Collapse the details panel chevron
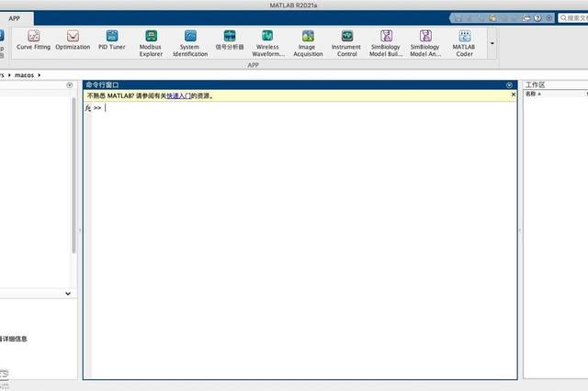 tap(68, 294)
